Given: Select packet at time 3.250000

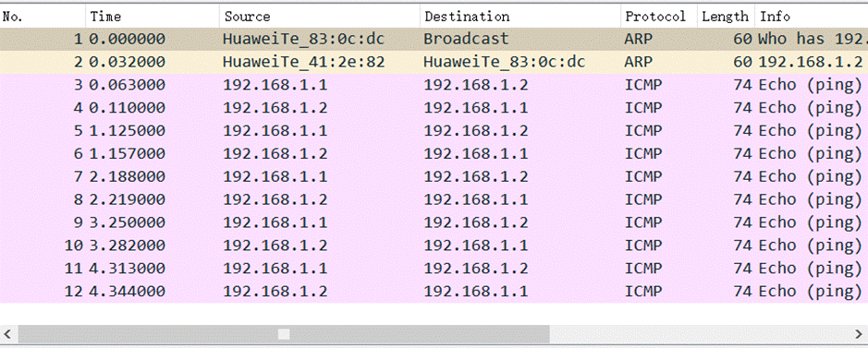Looking at the screenshot, I should click(x=434, y=222).
